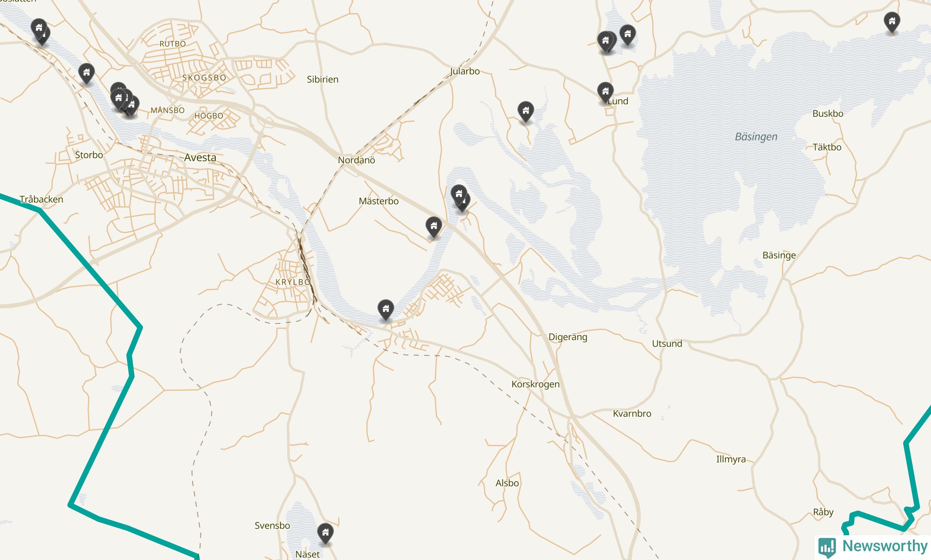Select the top-left corner house marker pair

coord(40,32)
